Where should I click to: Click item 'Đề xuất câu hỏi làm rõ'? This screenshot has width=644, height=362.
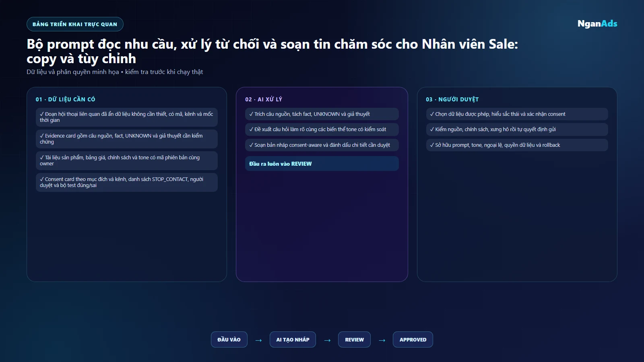pyautogui.click(x=322, y=129)
